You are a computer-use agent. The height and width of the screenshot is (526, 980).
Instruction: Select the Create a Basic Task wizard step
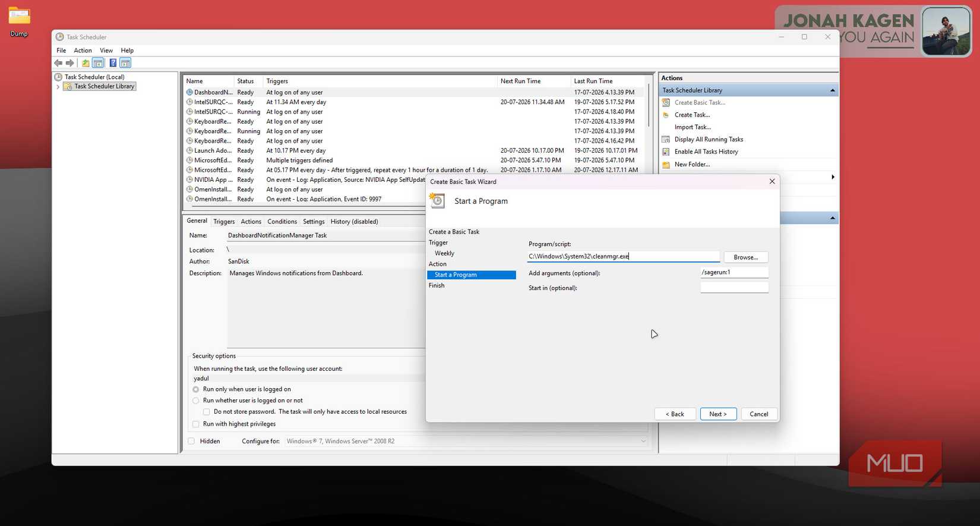tap(454, 232)
